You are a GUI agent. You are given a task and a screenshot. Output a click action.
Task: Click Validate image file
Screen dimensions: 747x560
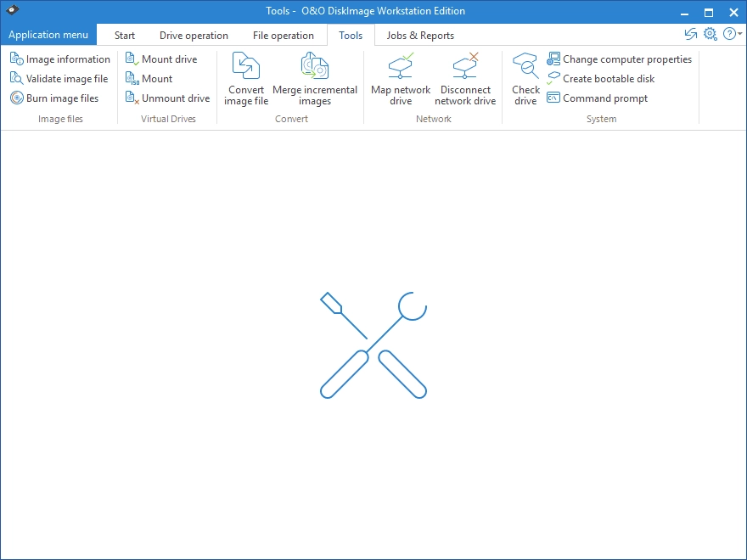pos(59,79)
